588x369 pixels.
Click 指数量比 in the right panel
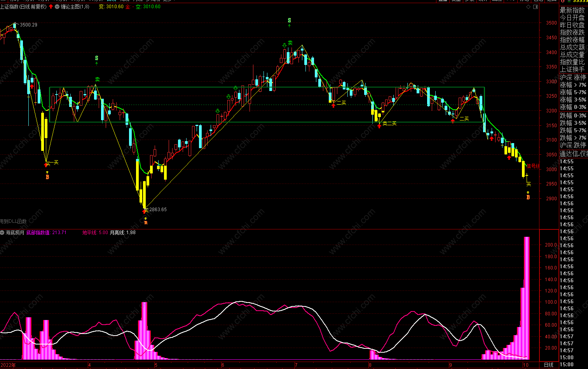pyautogui.click(x=572, y=62)
